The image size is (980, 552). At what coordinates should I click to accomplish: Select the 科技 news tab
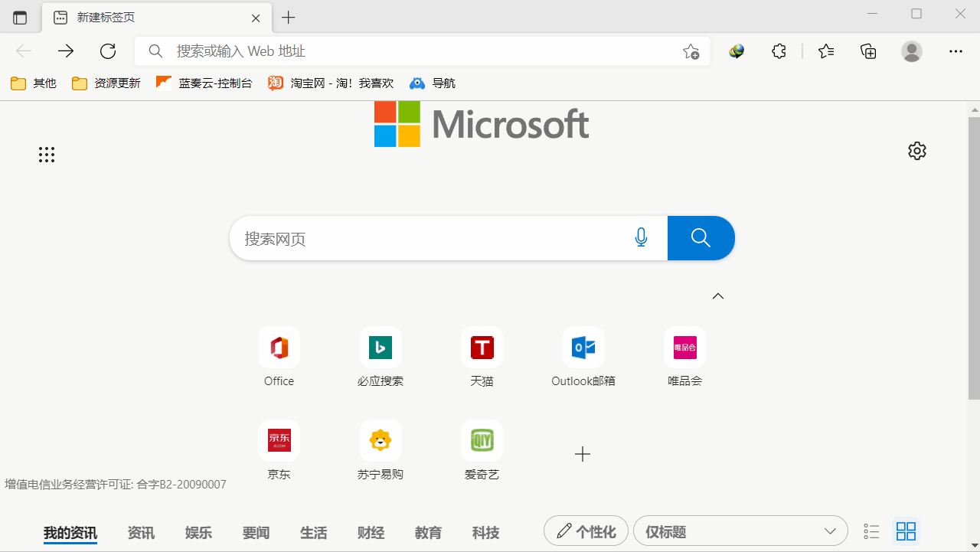pyautogui.click(x=485, y=532)
